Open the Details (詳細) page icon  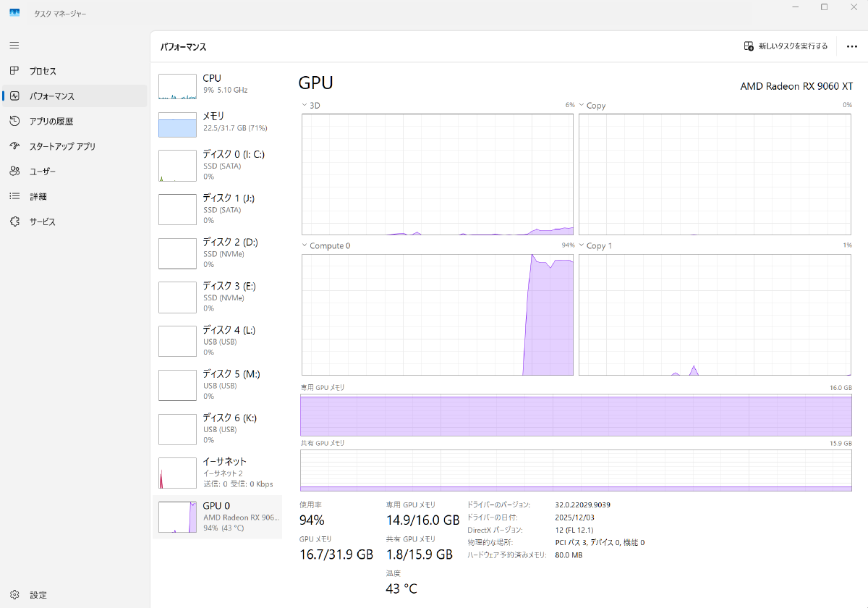click(x=16, y=196)
